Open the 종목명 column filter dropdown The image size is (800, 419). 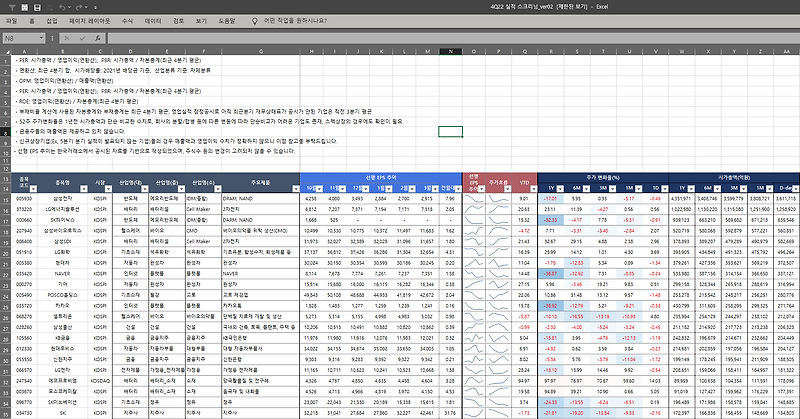(84, 189)
